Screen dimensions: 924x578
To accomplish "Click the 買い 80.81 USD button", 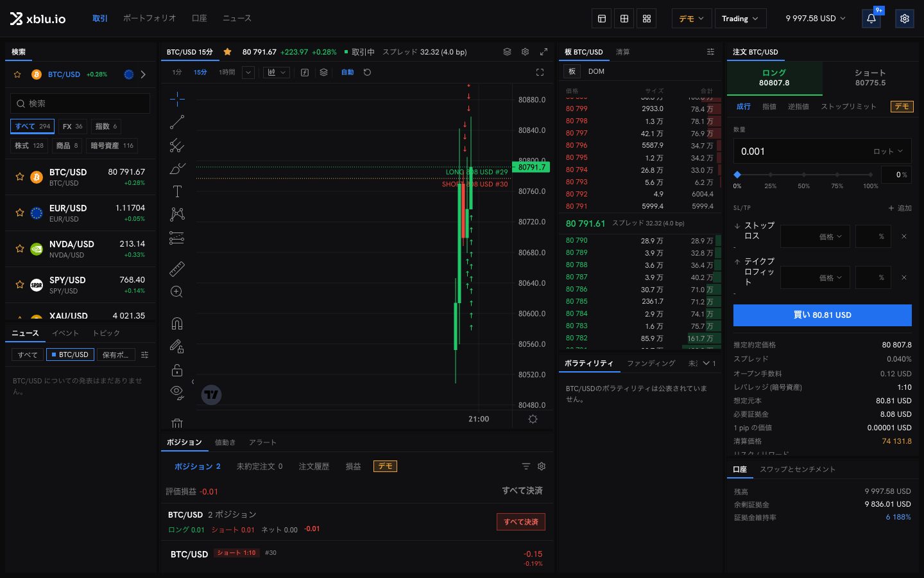I will pyautogui.click(x=823, y=315).
